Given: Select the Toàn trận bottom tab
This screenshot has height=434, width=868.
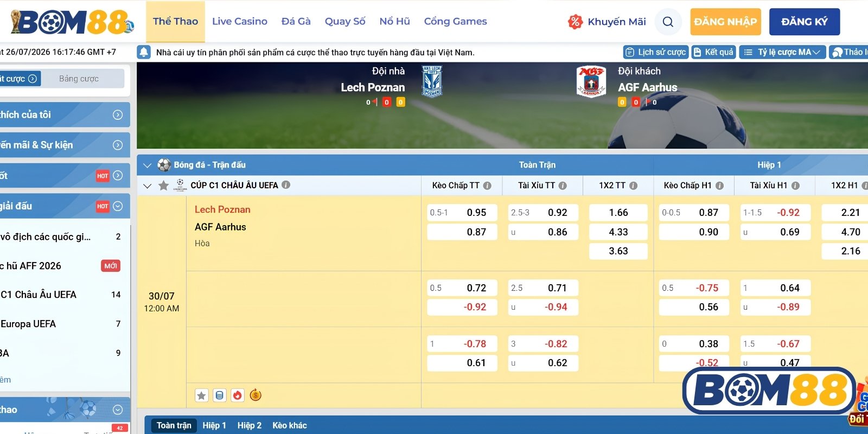Looking at the screenshot, I should click(174, 425).
